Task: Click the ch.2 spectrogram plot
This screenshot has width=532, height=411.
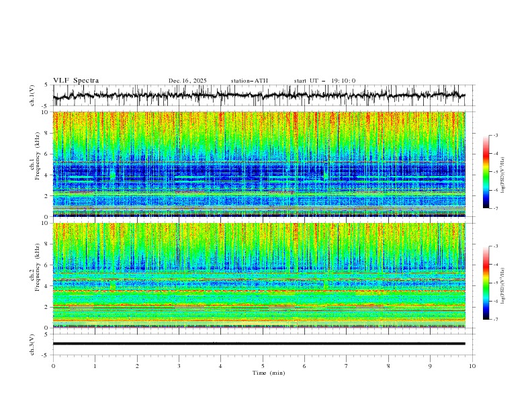Action: tap(259, 275)
